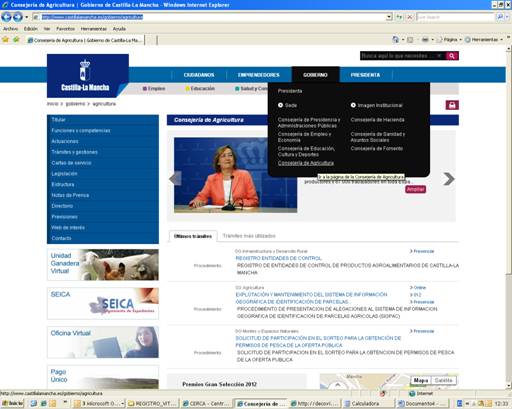Switch to Trámites más utilizados tab
The height and width of the screenshot is (409, 512).
[x=249, y=236]
